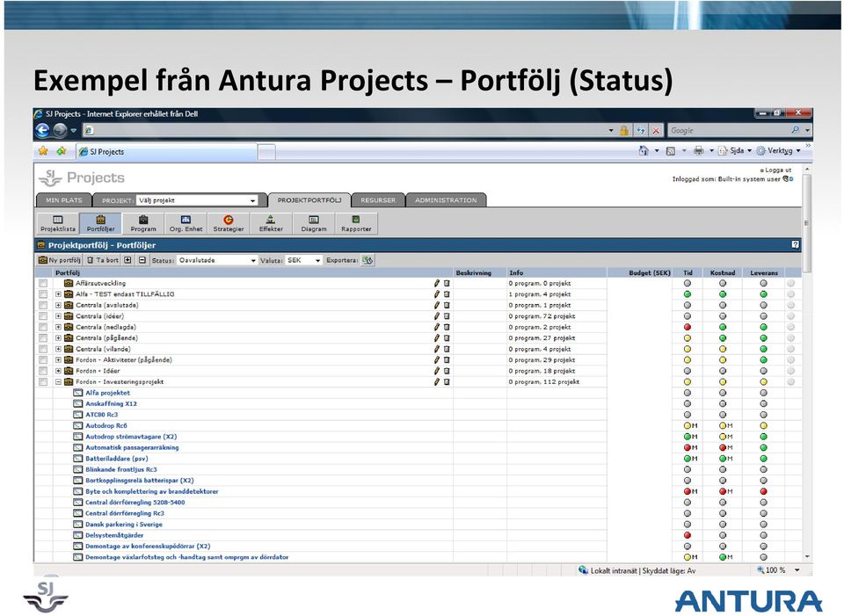
Task: Expand the Centrala (idéer) portfolio
Action: tap(58, 316)
